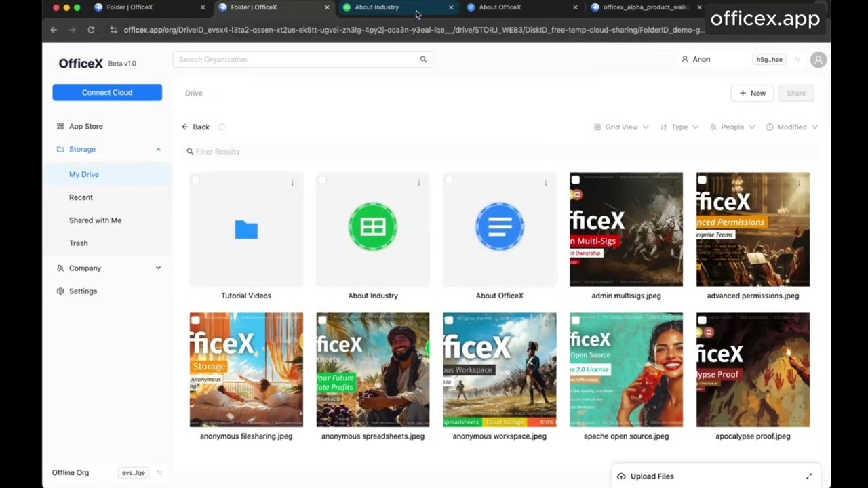Open the Type dropdown
The image size is (868, 488).
tap(679, 127)
